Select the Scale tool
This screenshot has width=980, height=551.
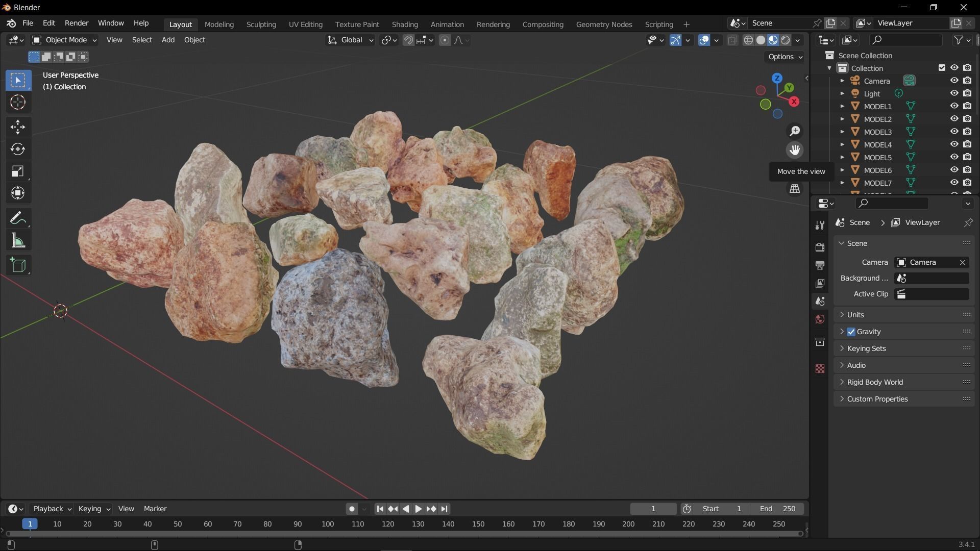(18, 171)
